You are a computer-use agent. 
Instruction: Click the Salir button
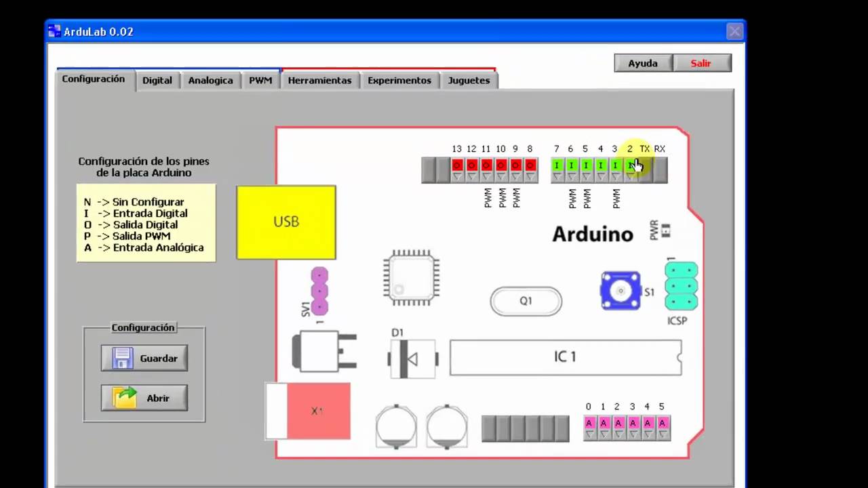(701, 63)
